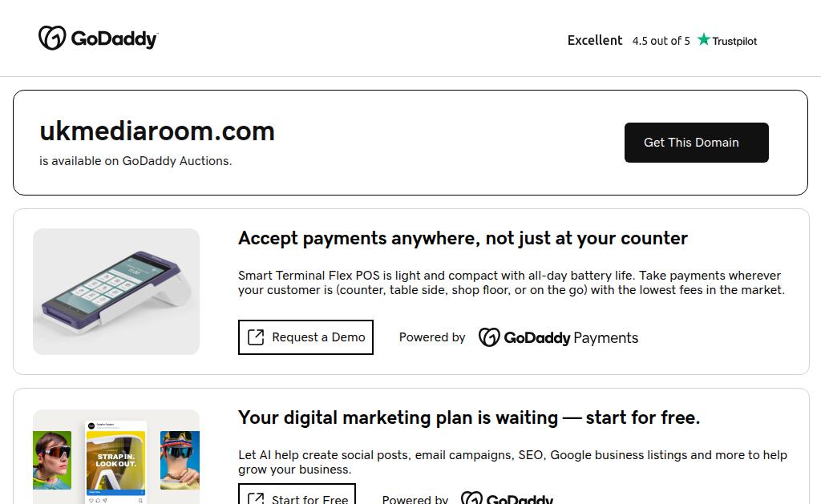Open the Smart Terminal POS device image
821x504 pixels.
pyautogui.click(x=116, y=292)
